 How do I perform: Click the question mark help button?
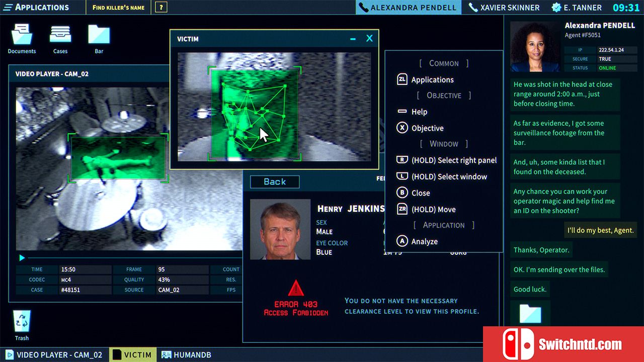tap(160, 8)
